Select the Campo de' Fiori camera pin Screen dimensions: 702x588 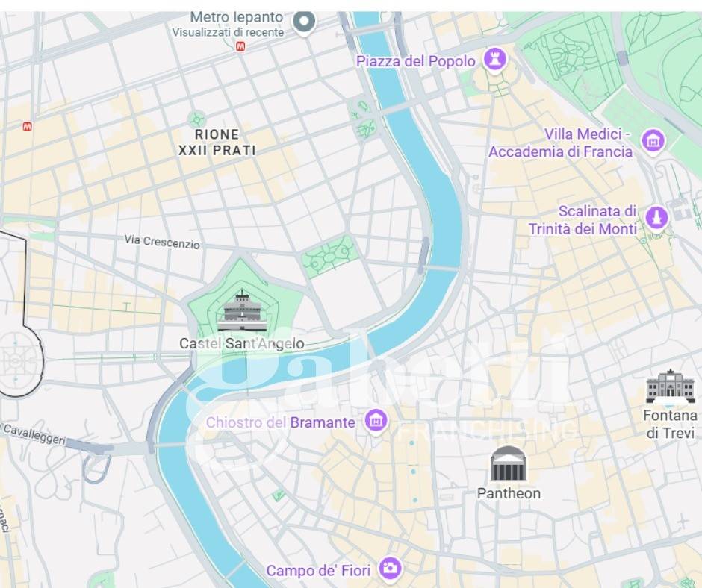click(x=391, y=569)
